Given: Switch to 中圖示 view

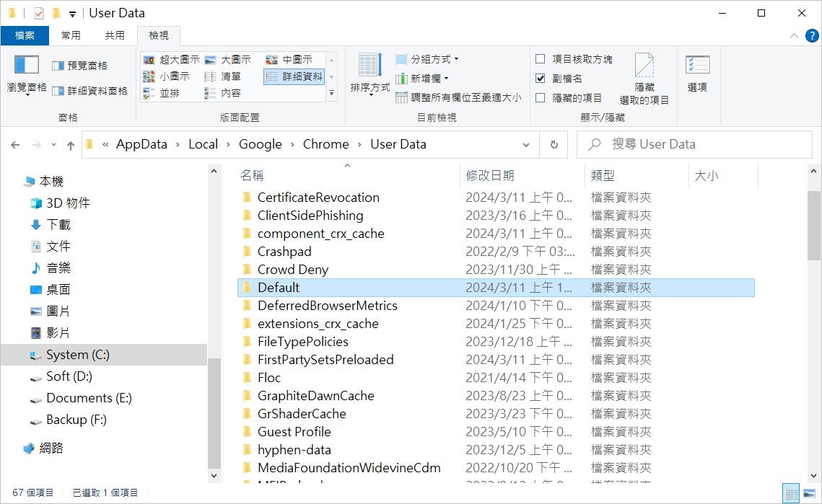Looking at the screenshot, I should pos(289,60).
